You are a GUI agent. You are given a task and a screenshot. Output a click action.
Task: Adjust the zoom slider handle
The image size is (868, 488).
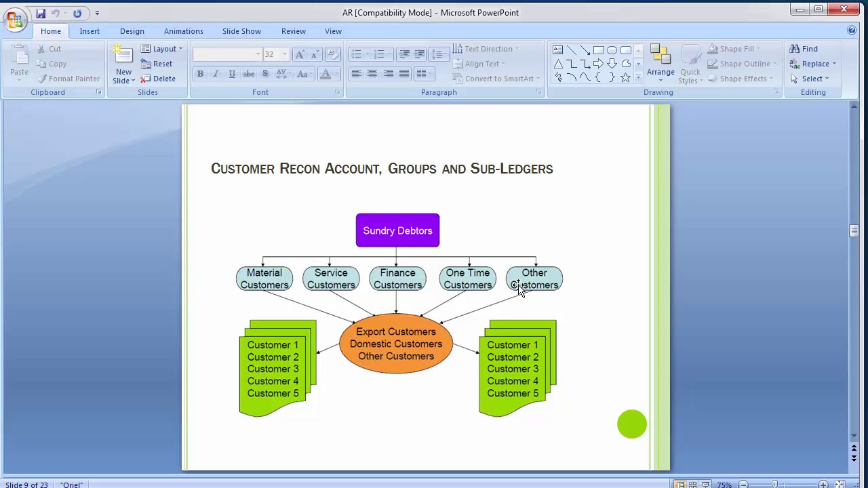(774, 485)
